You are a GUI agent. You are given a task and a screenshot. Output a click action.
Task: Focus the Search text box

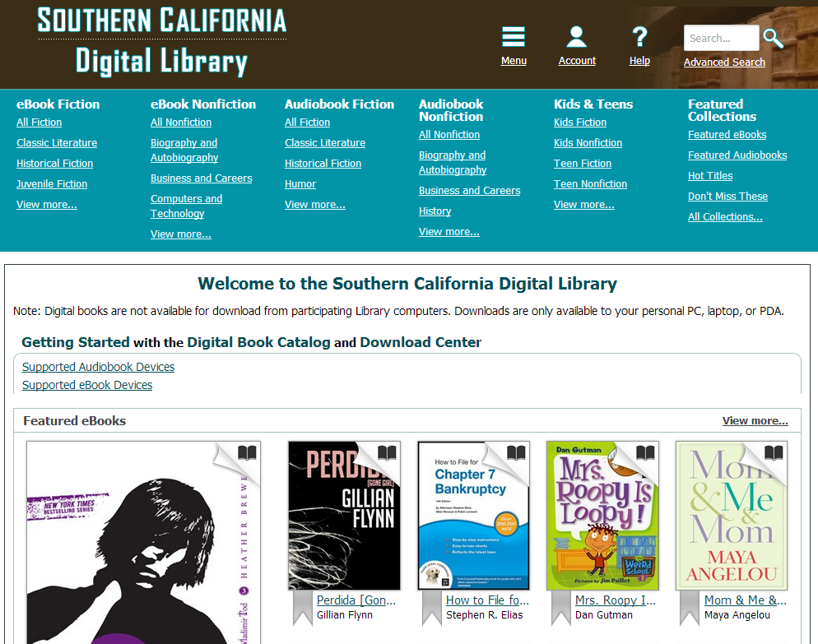coord(722,38)
